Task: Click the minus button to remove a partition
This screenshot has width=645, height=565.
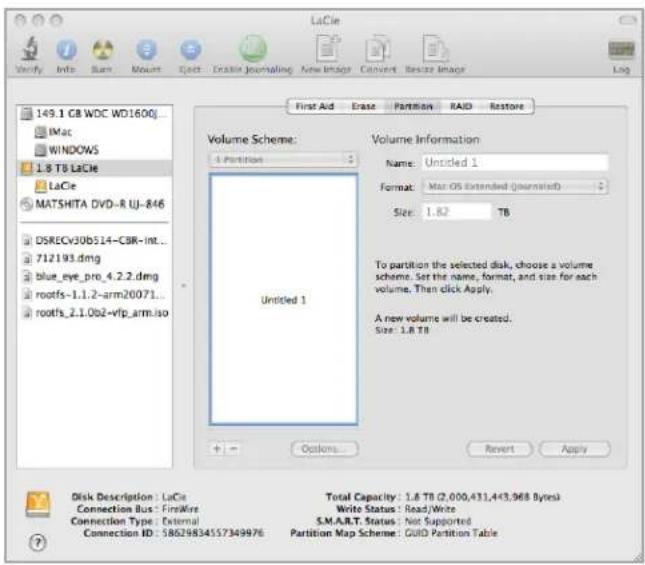Action: coord(233,449)
